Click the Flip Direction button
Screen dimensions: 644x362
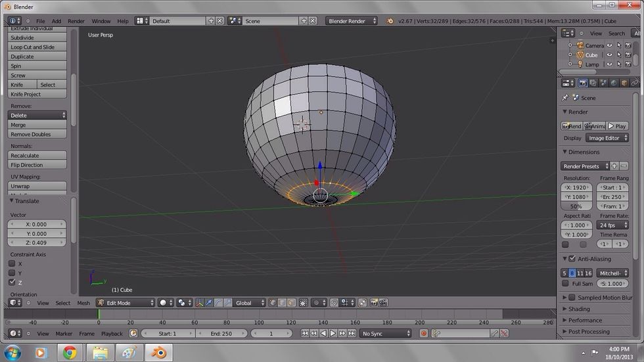pyautogui.click(x=37, y=165)
